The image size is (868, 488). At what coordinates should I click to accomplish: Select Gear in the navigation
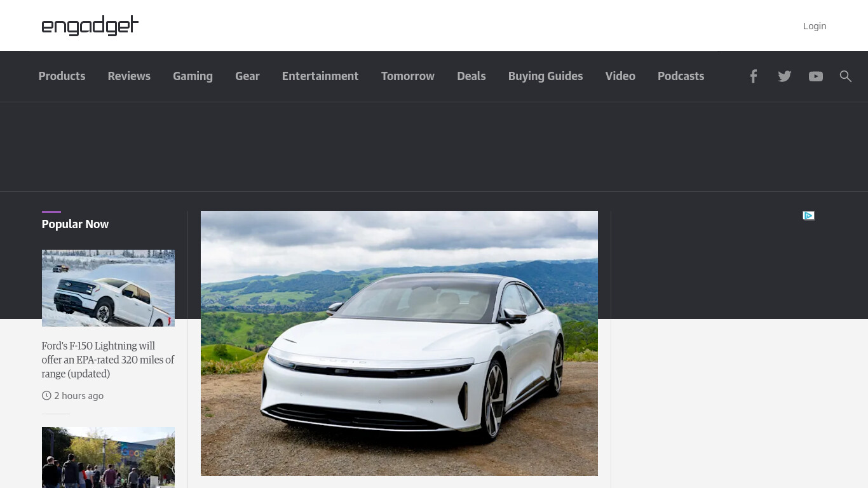pyautogui.click(x=247, y=76)
